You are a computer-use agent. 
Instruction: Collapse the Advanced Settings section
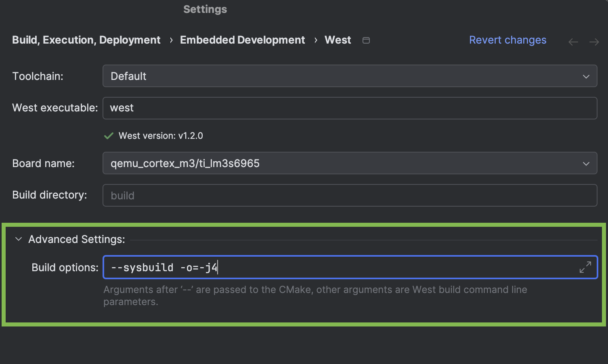pos(18,239)
